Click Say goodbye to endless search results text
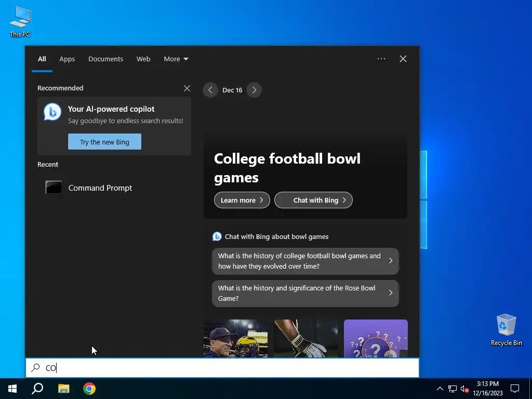This screenshot has width=532, height=399. point(126,121)
